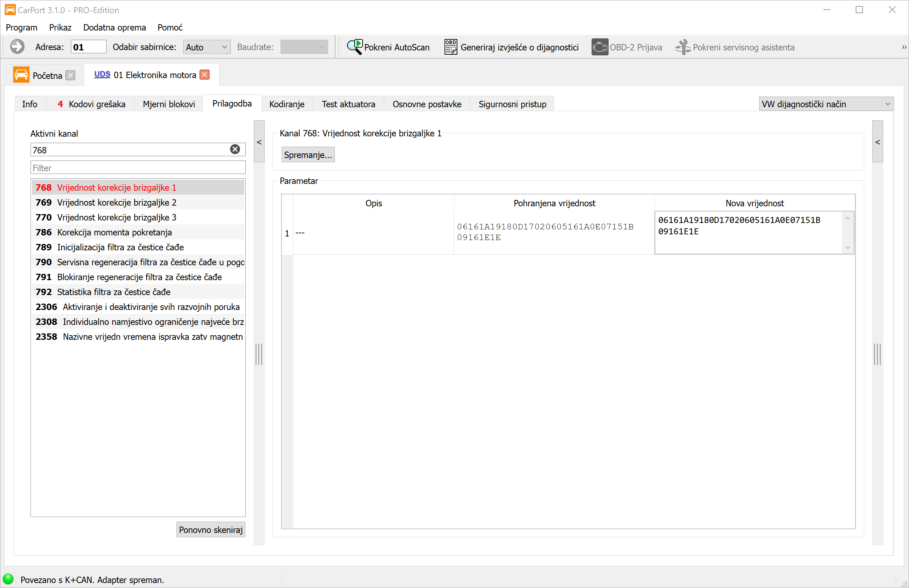Close the Početna tab
The height and width of the screenshot is (588, 909).
click(x=70, y=75)
